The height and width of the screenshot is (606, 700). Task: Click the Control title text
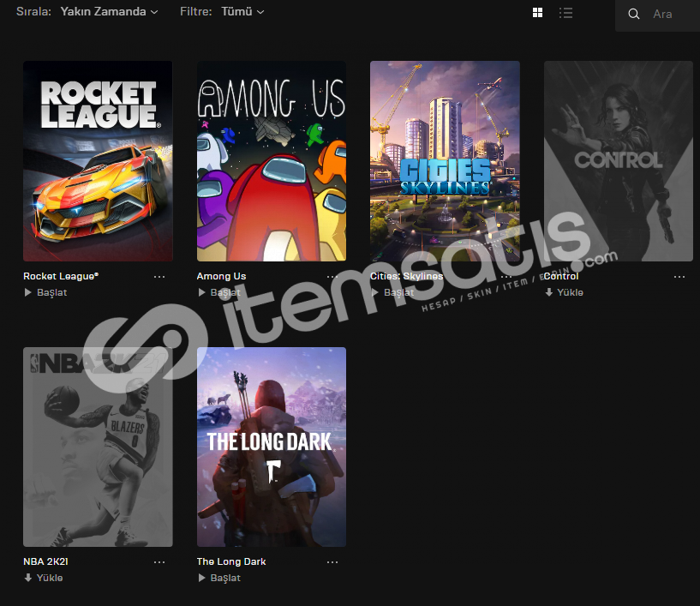(x=561, y=277)
